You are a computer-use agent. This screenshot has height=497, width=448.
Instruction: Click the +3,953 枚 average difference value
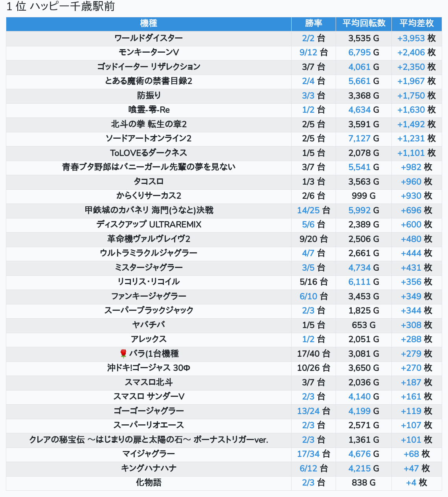click(417, 39)
